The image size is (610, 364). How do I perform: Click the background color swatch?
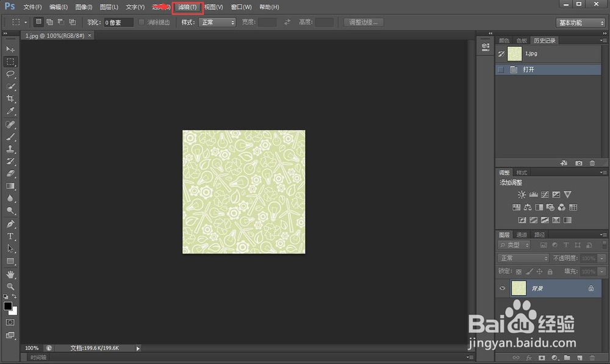pos(15,312)
